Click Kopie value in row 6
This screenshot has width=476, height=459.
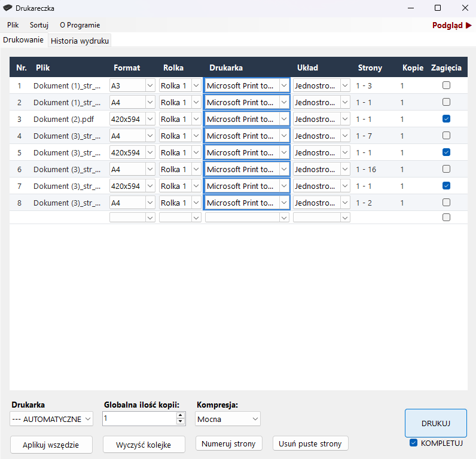coord(402,169)
